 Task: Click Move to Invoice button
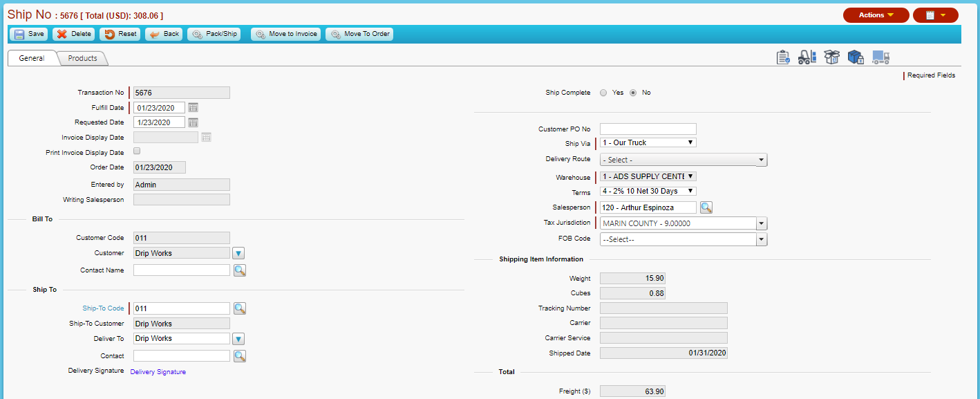(286, 34)
